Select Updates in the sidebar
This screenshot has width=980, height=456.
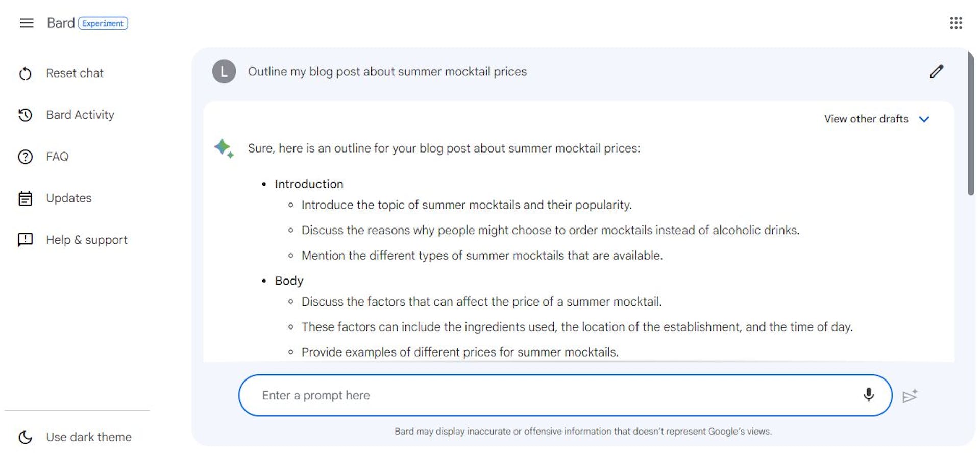[x=69, y=198]
